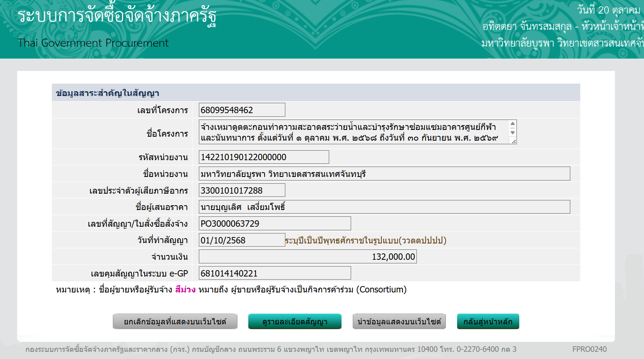
Task: Open contract details with ดูรายละเอียดสัญญา button
Action: (295, 322)
